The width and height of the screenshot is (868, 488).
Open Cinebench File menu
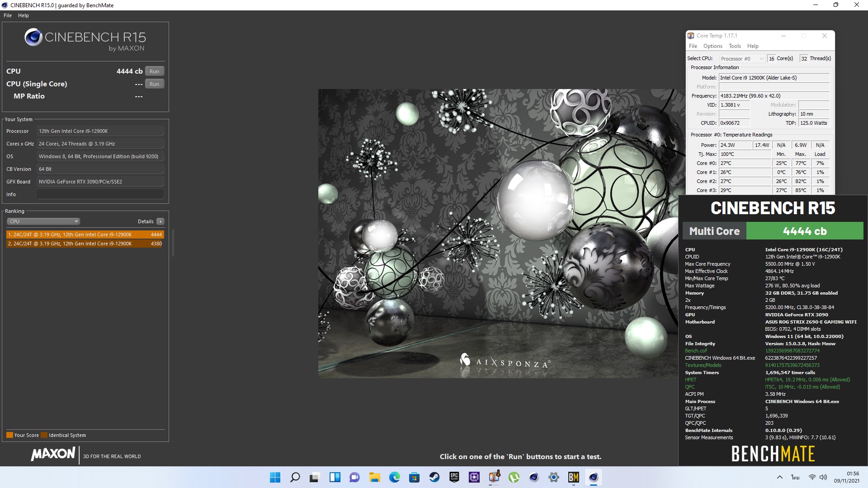tap(8, 15)
